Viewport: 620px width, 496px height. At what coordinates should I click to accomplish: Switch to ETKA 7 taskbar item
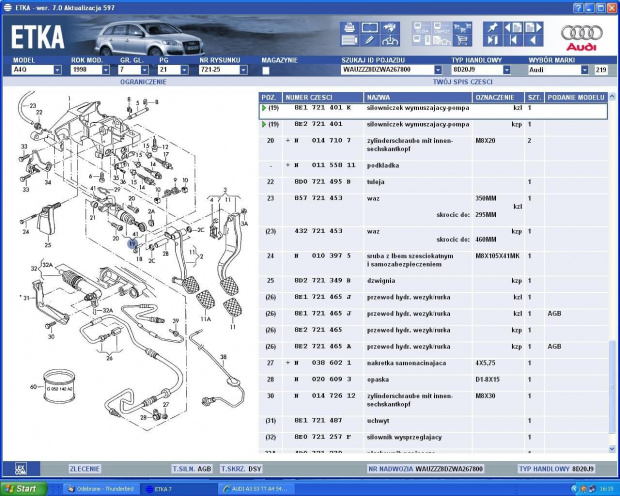point(178,489)
